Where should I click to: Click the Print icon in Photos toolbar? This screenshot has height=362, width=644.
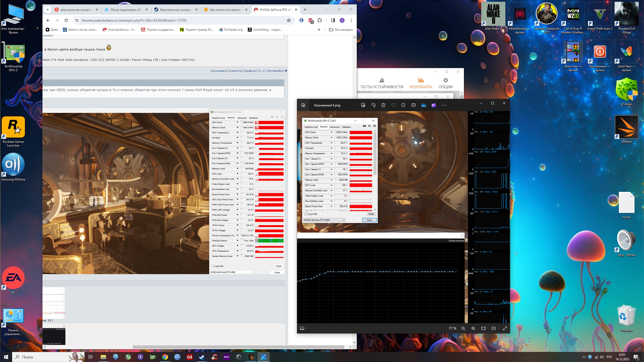(413, 105)
